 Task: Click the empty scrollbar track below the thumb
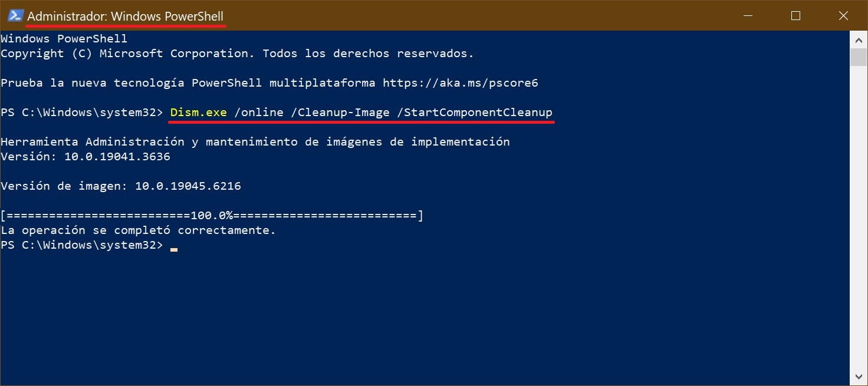858,224
